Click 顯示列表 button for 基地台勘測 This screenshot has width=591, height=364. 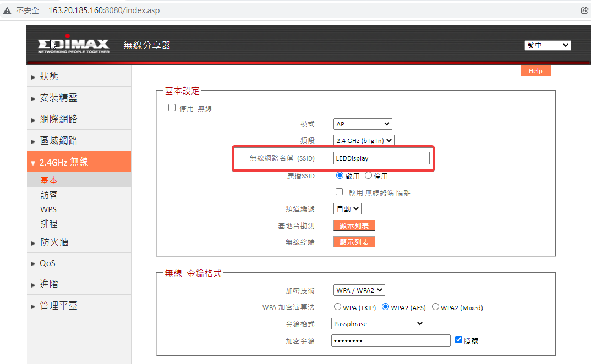click(x=354, y=225)
